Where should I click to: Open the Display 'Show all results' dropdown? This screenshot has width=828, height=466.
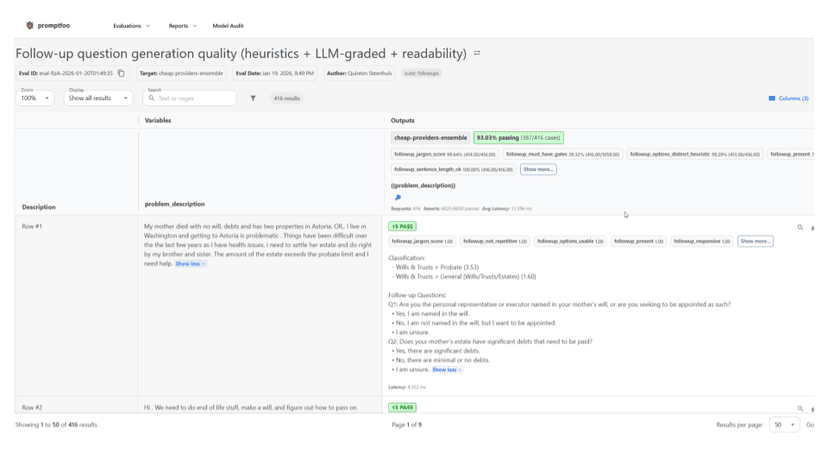[x=98, y=98]
